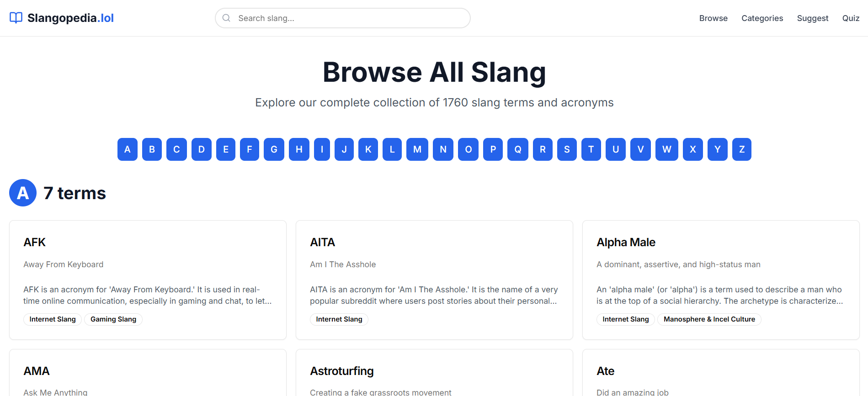Open the Browse nav item
The image size is (868, 396).
pos(713,18)
